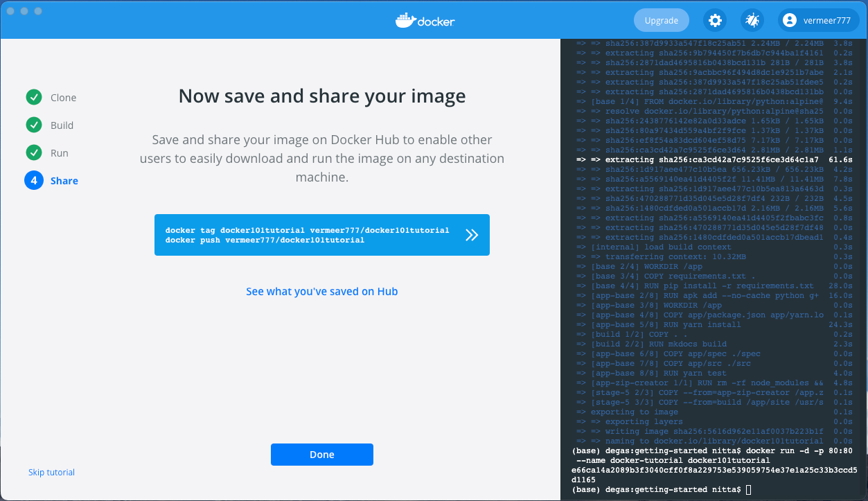The width and height of the screenshot is (868, 501).
Task: Click the Done button
Action: point(321,455)
